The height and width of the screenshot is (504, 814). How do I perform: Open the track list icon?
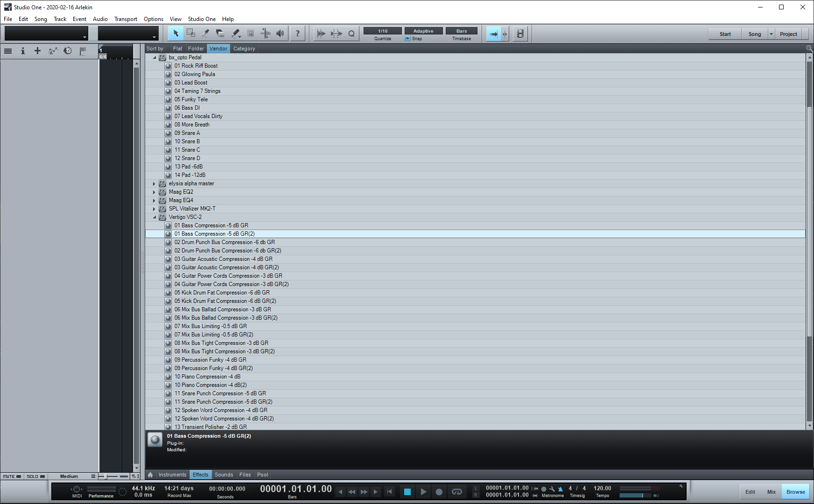(x=8, y=51)
